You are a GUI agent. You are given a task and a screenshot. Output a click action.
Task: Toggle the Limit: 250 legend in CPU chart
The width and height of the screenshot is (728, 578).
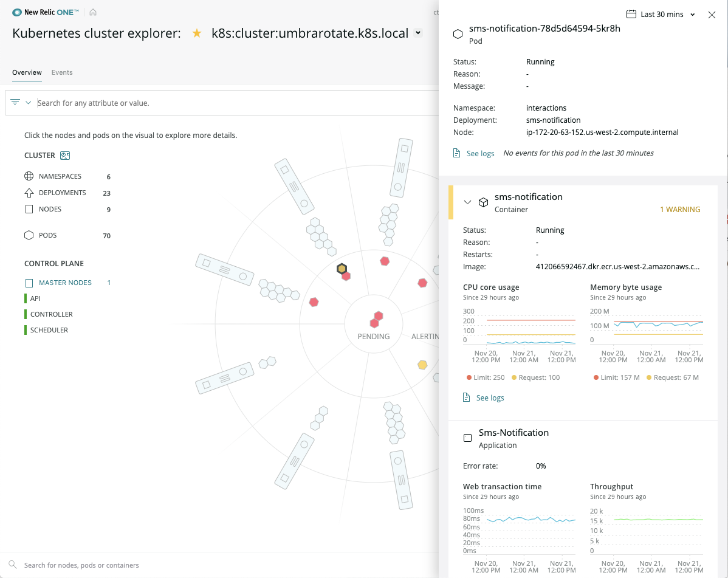[486, 377]
